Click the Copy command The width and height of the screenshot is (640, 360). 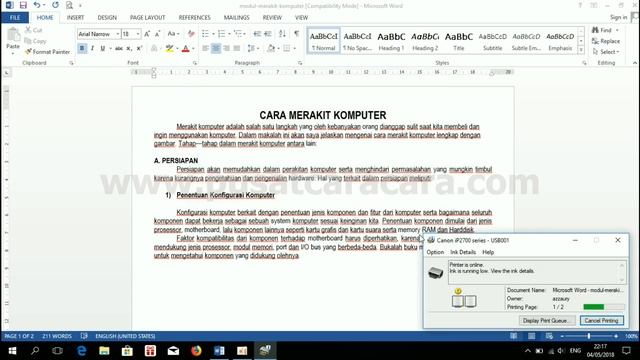35,41
